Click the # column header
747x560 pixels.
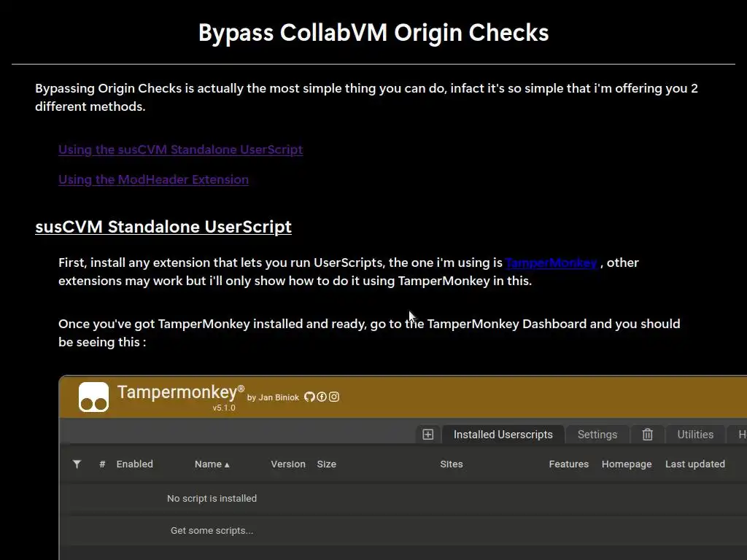pyautogui.click(x=102, y=464)
